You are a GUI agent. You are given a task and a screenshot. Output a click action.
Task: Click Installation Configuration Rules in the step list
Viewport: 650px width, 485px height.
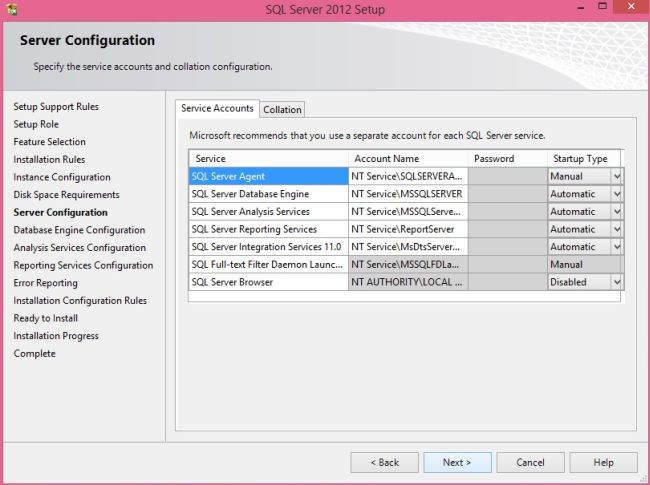coord(80,301)
